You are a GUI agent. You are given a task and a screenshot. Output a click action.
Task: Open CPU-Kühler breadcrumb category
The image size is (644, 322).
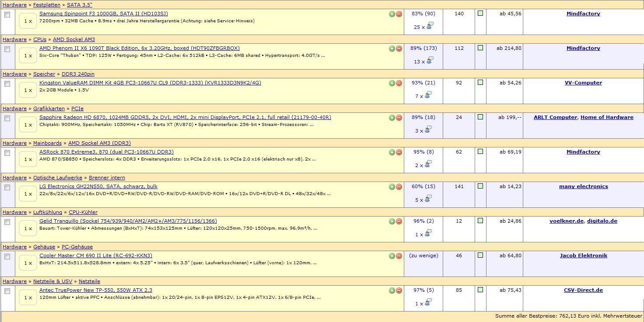tap(83, 212)
